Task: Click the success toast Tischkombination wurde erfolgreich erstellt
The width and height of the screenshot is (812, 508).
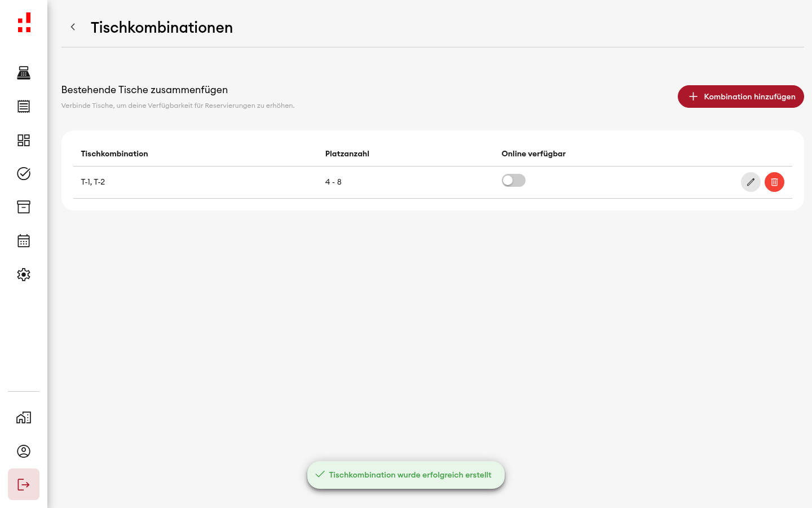Action: coord(406,475)
